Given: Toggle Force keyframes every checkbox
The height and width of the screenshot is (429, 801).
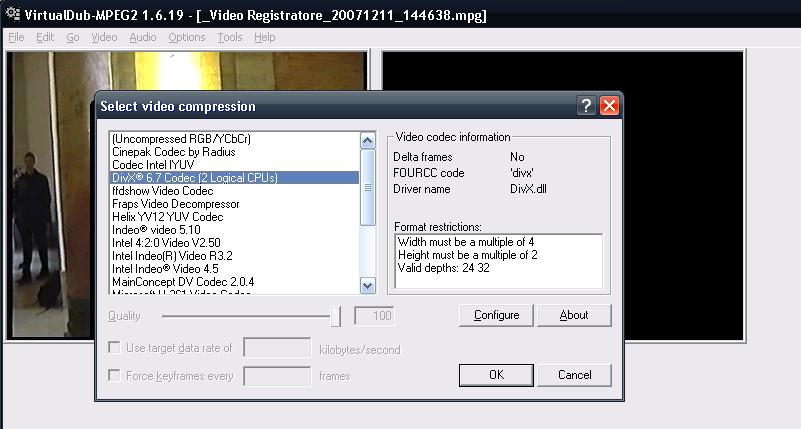Looking at the screenshot, I should (115, 376).
